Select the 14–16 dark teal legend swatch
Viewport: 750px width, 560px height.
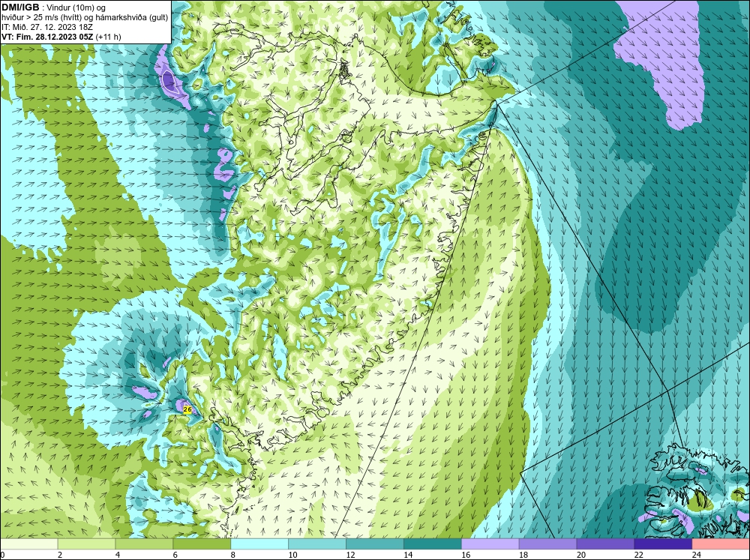coord(433,544)
